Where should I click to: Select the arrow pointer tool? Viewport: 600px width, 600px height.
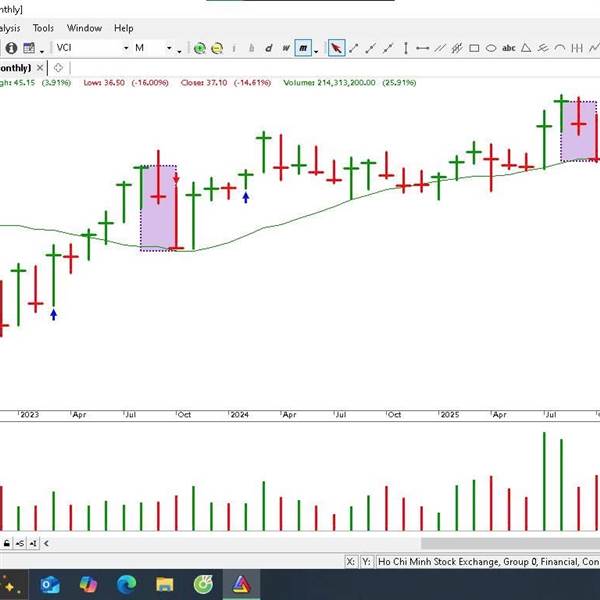[336, 48]
